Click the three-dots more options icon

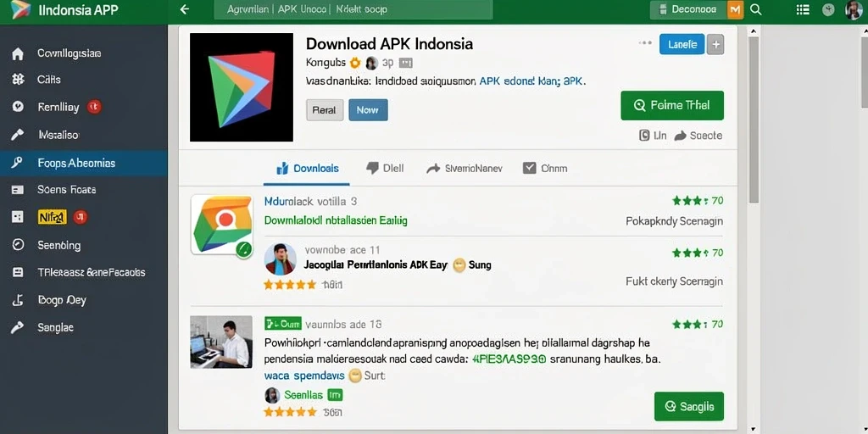[x=645, y=43]
